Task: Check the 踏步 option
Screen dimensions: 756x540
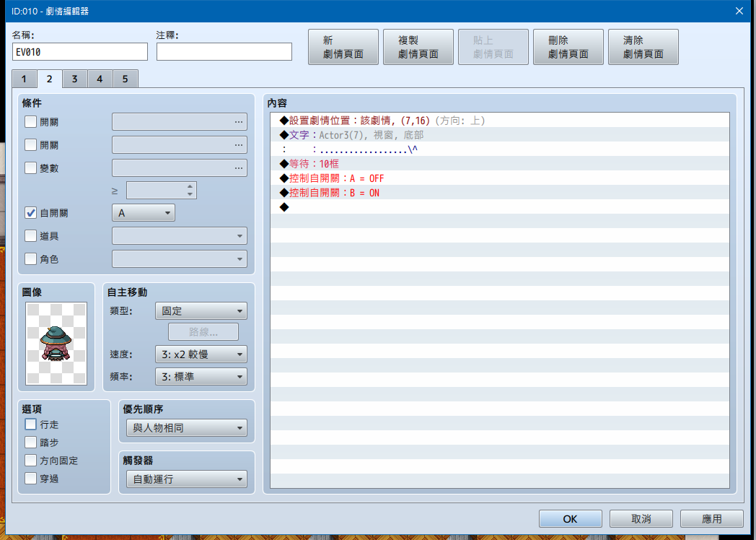Action: coord(30,443)
